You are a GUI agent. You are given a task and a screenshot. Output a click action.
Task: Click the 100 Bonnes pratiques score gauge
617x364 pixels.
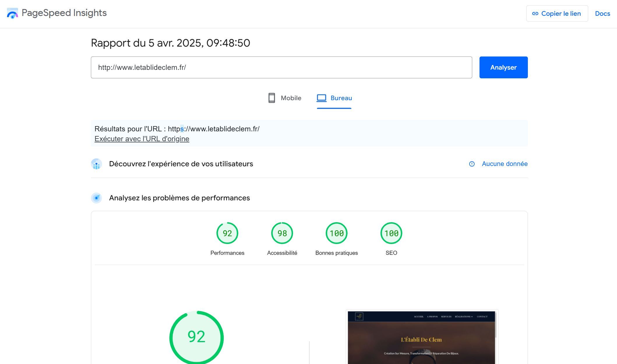(336, 233)
